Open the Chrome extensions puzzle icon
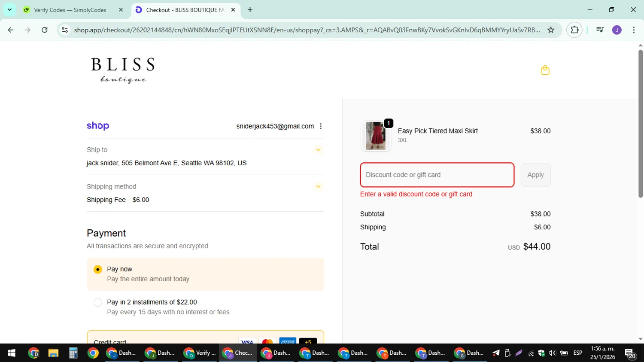 pyautogui.click(x=574, y=30)
